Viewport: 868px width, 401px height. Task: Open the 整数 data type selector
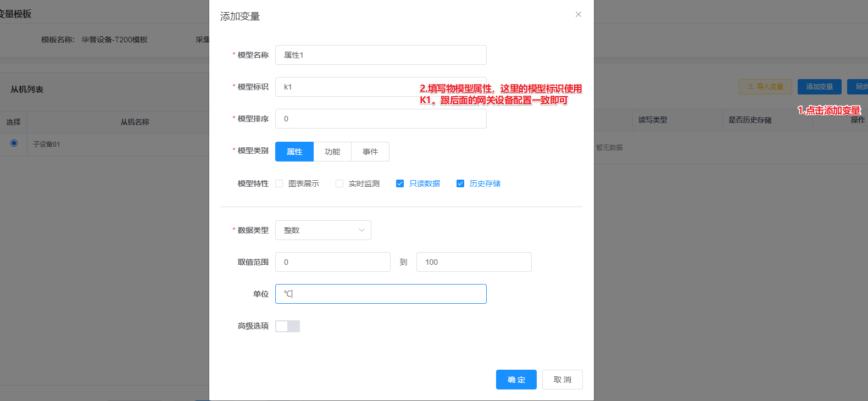[322, 230]
